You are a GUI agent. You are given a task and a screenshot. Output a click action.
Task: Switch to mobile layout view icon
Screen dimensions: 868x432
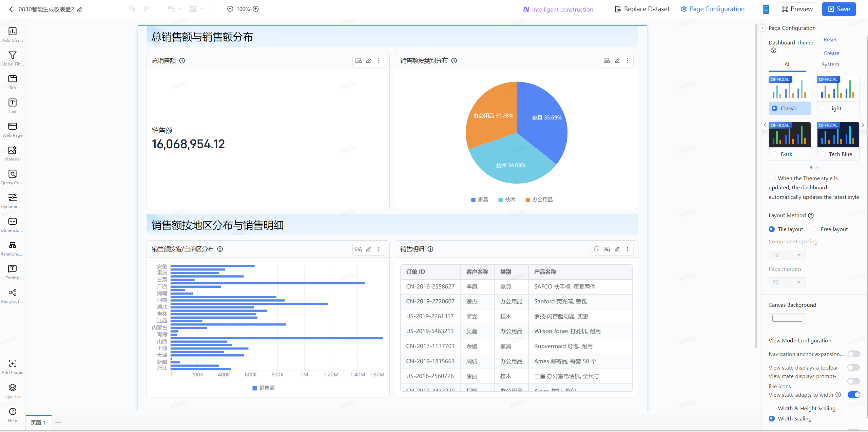(x=766, y=9)
